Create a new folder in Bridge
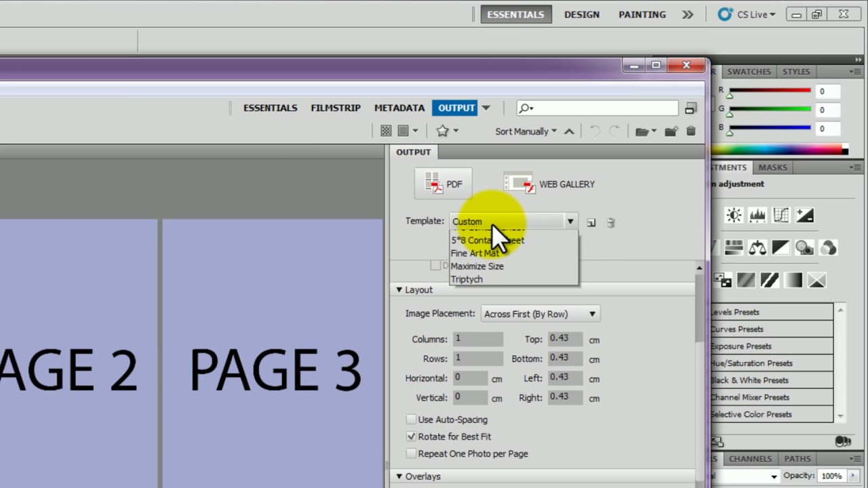 [671, 131]
